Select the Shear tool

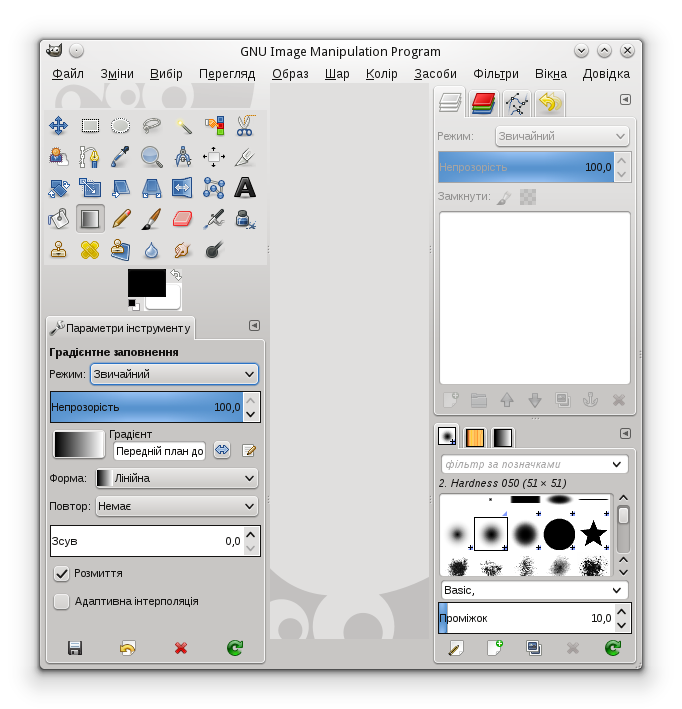(x=120, y=188)
